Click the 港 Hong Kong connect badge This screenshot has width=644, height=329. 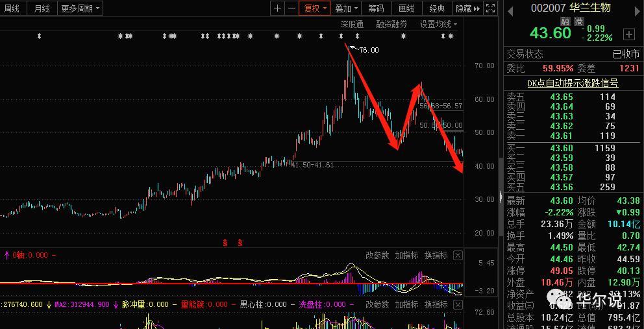[x=578, y=21]
